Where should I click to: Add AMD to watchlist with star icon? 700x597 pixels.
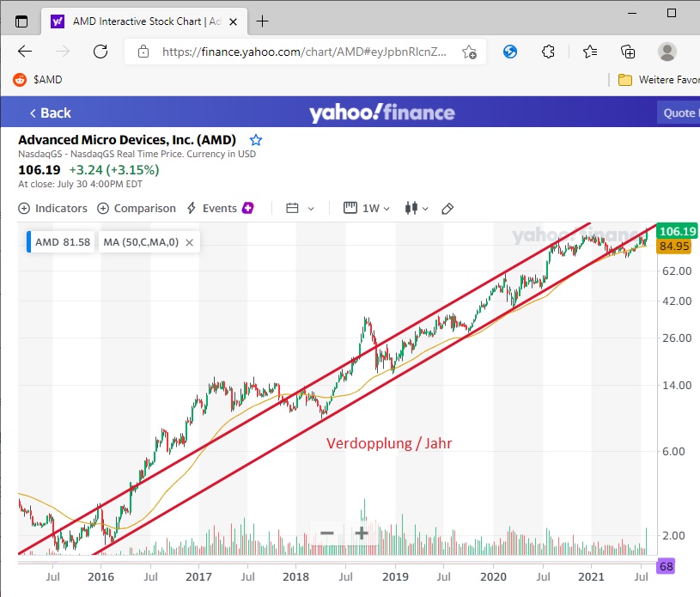255,140
